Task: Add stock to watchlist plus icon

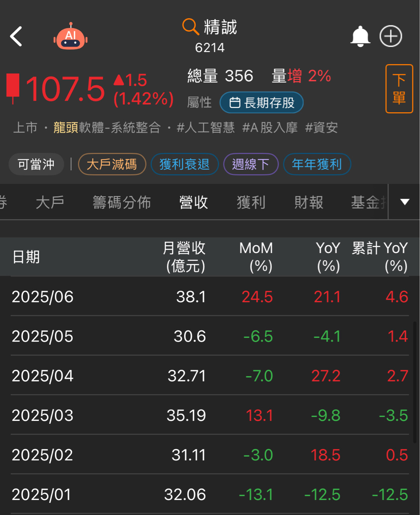Action: [391, 36]
